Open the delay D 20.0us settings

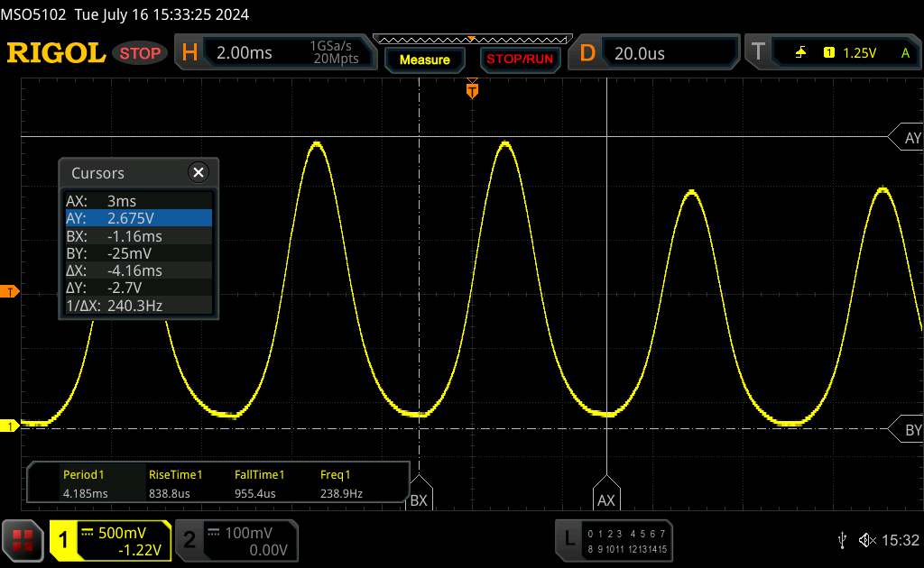tap(653, 53)
